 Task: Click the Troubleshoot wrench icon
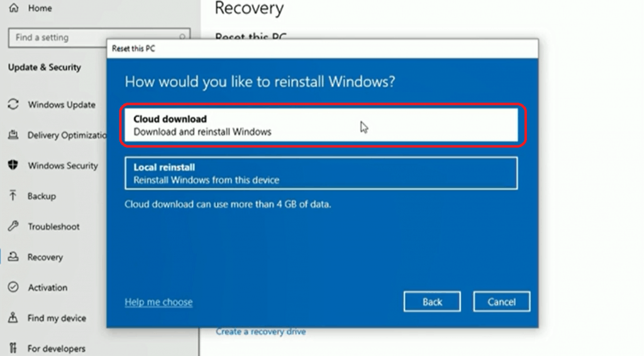(x=13, y=226)
